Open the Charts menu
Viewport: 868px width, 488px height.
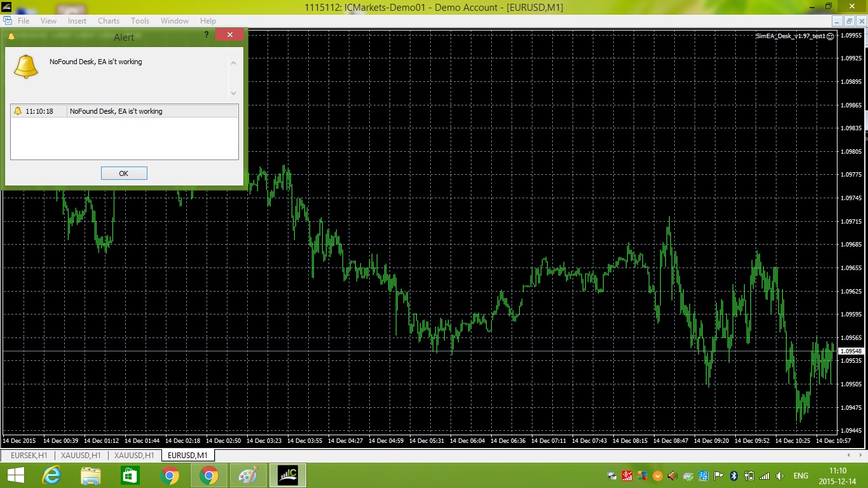click(x=109, y=21)
